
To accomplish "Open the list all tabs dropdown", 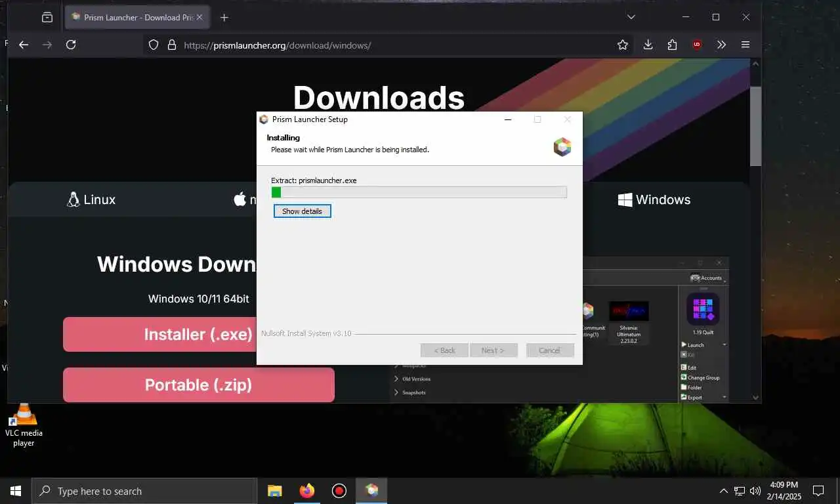I will pyautogui.click(x=631, y=17).
